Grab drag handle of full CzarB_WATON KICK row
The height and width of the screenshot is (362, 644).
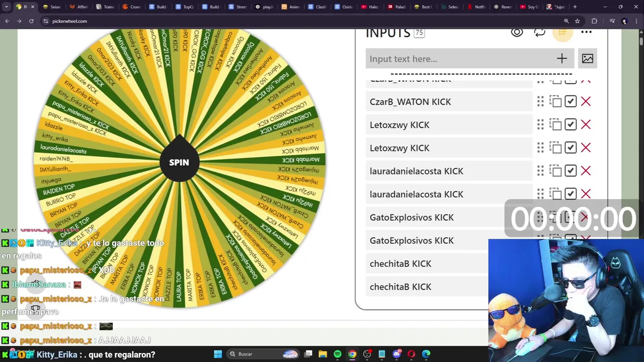[x=540, y=102]
